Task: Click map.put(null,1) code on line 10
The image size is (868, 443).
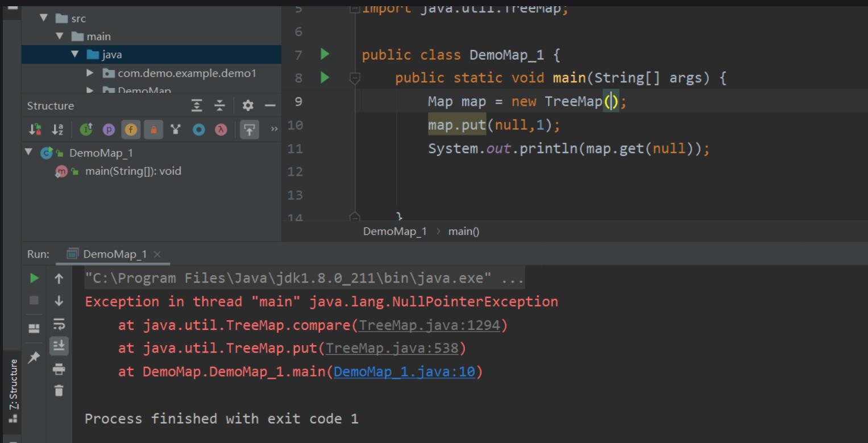Action: (x=494, y=125)
